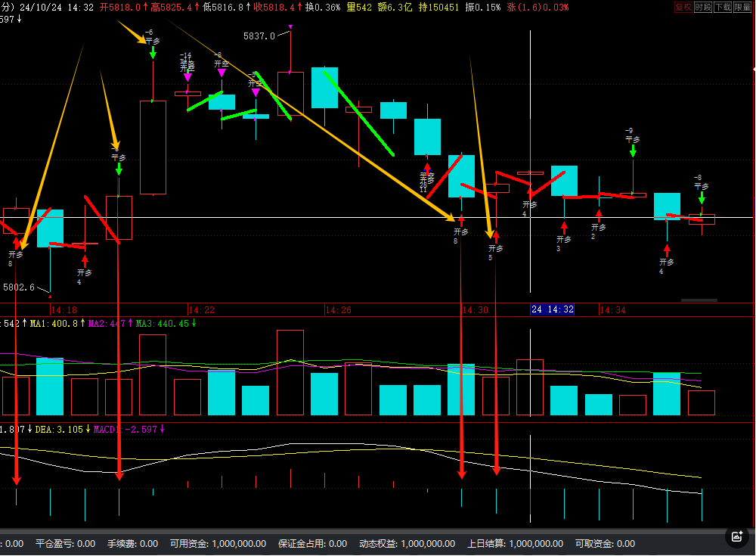Viewport: 756px width, 556px height.
Task: Click the 下载 download button
Action: pyautogui.click(x=723, y=8)
